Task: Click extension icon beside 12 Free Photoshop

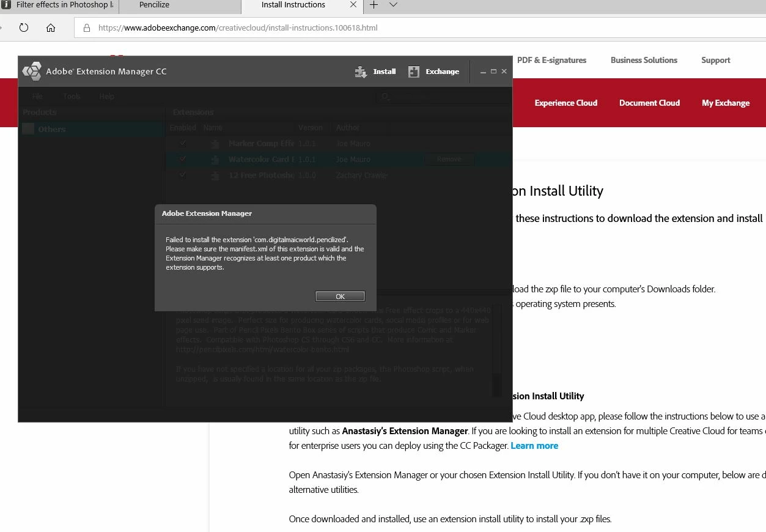Action: pos(215,175)
